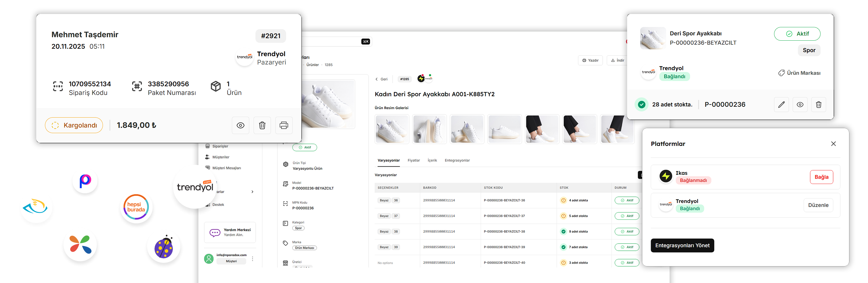Viewport: 868px width, 283px height.
Task: Click the trash icon on Mehmet Taşdemir order card
Action: (262, 125)
